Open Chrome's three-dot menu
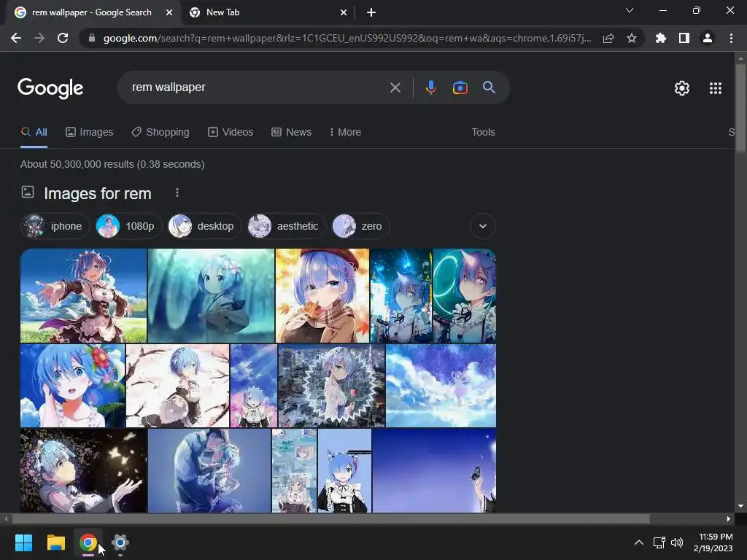 pos(731,38)
